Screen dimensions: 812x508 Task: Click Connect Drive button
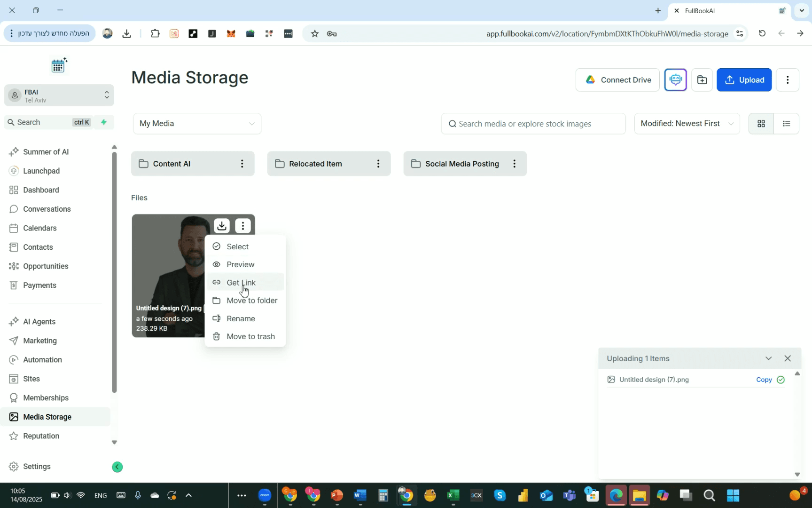(x=617, y=80)
